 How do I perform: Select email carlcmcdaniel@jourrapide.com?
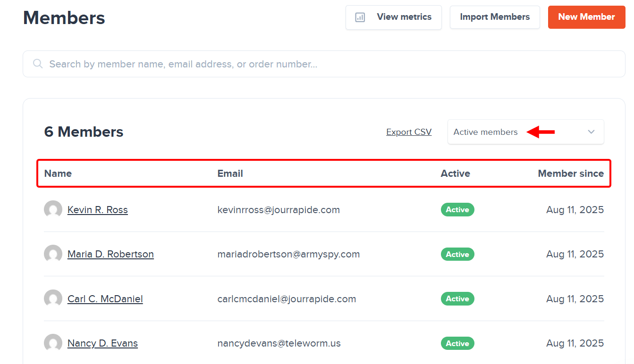point(287,299)
